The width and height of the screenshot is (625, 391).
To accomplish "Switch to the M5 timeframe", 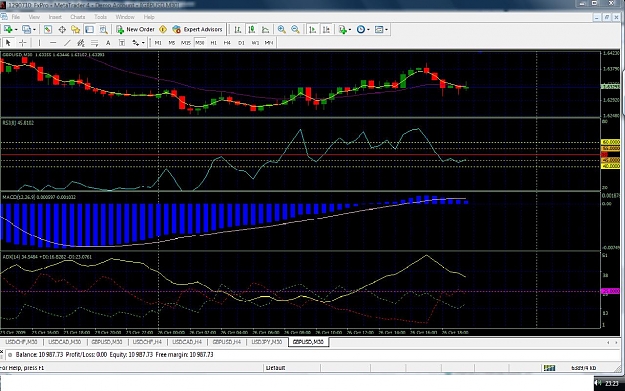I will (172, 43).
